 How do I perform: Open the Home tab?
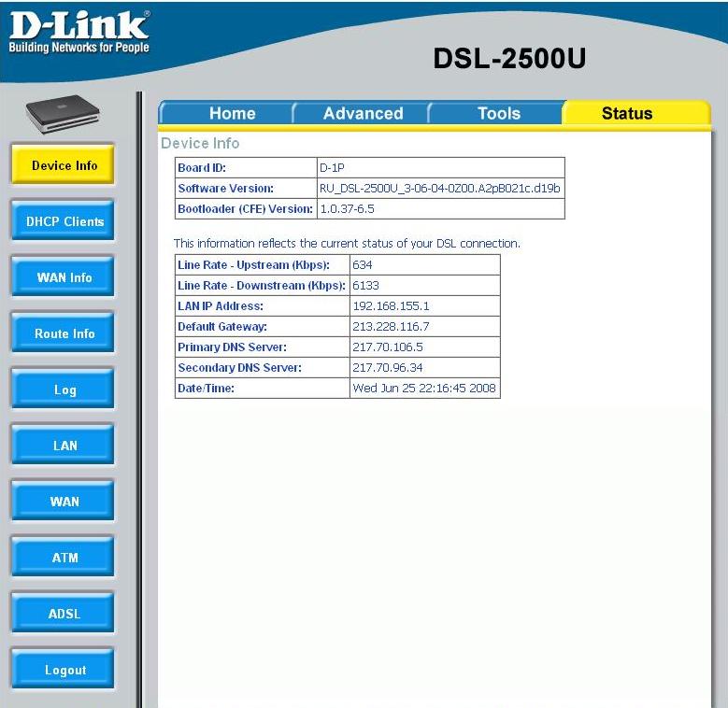click(227, 113)
